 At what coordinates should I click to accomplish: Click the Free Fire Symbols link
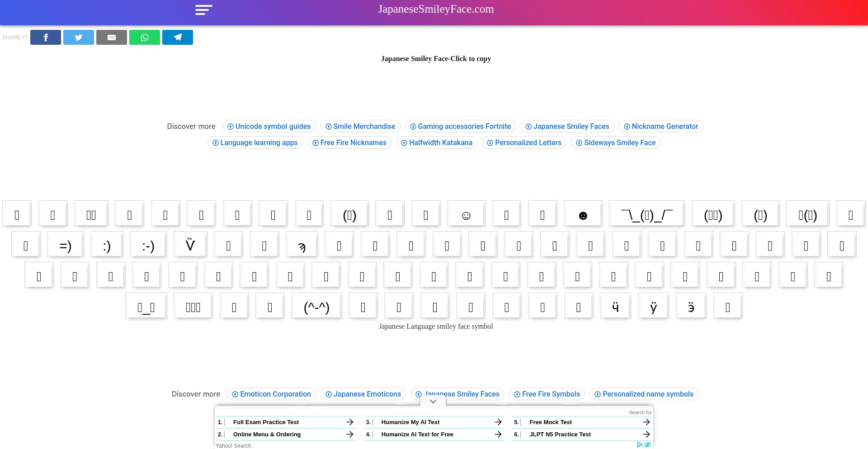tap(547, 394)
